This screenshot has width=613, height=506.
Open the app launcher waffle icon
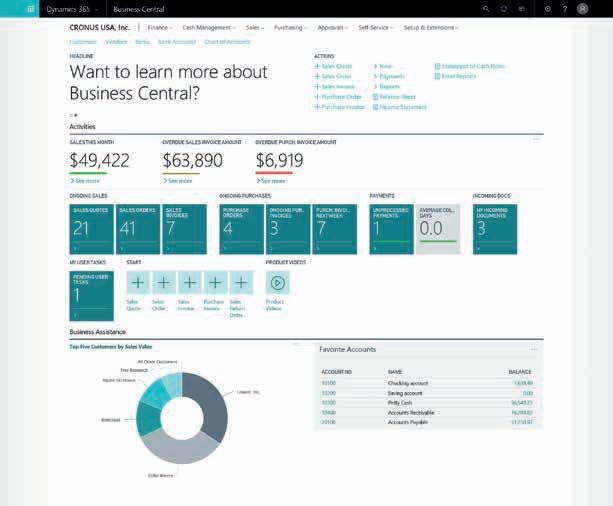pyautogui.click(x=30, y=9)
